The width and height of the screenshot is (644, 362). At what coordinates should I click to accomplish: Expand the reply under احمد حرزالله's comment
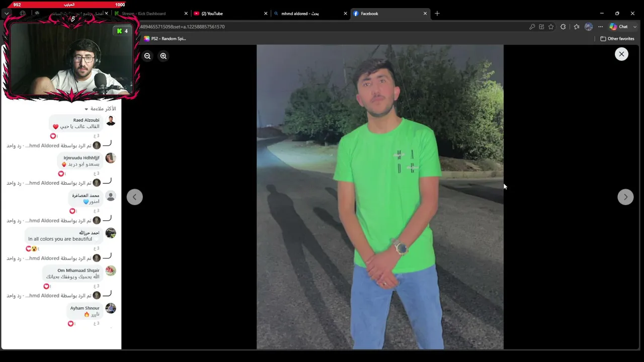pyautogui.click(x=53, y=258)
